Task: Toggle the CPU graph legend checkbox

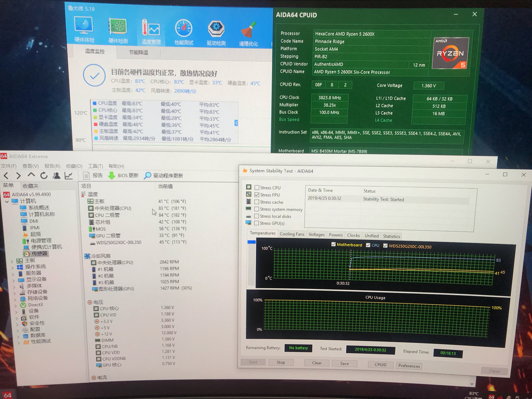Action: (x=368, y=245)
